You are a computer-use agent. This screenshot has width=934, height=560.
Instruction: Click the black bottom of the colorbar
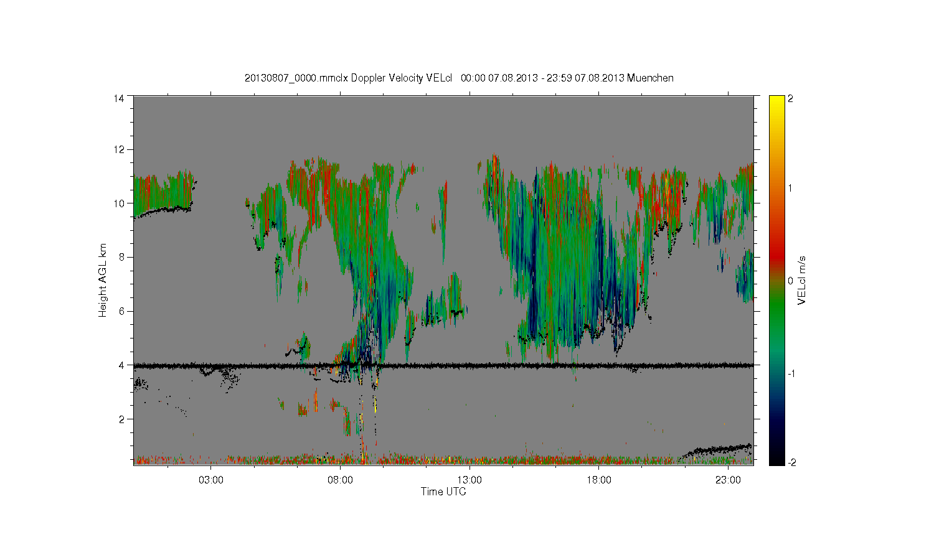[x=776, y=458]
